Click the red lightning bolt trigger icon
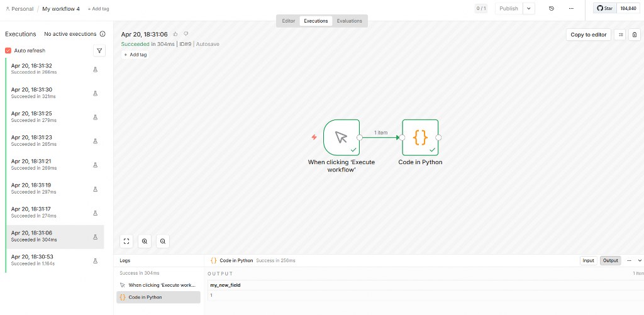Image resolution: width=644 pixels, height=315 pixels. (x=314, y=137)
